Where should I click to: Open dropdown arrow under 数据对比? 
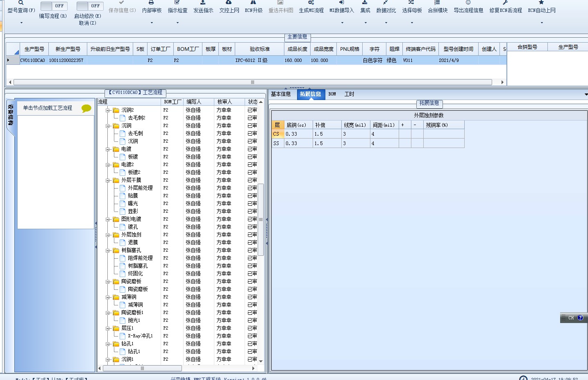[386, 23]
